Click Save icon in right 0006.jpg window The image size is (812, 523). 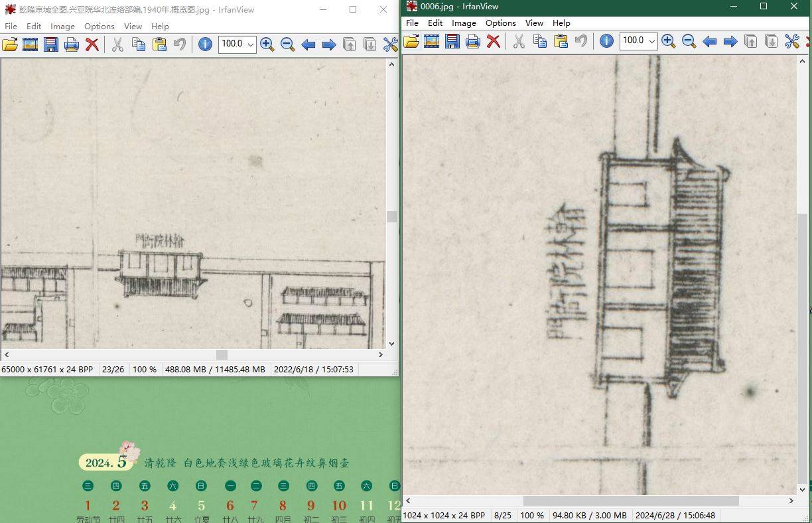pos(452,41)
